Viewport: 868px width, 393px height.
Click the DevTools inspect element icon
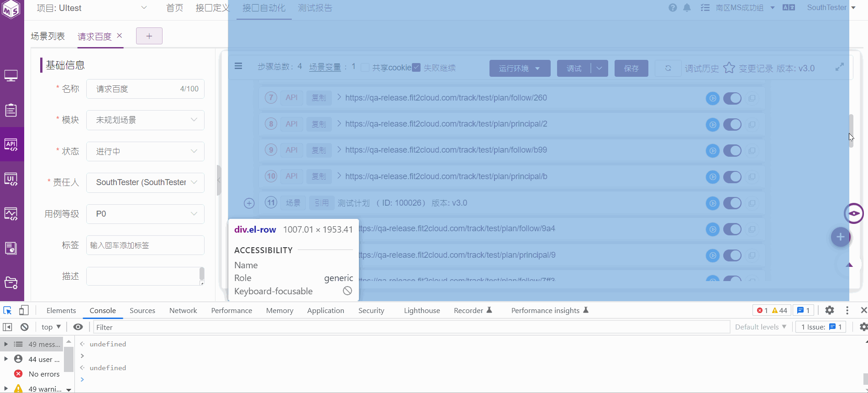coord(7,310)
